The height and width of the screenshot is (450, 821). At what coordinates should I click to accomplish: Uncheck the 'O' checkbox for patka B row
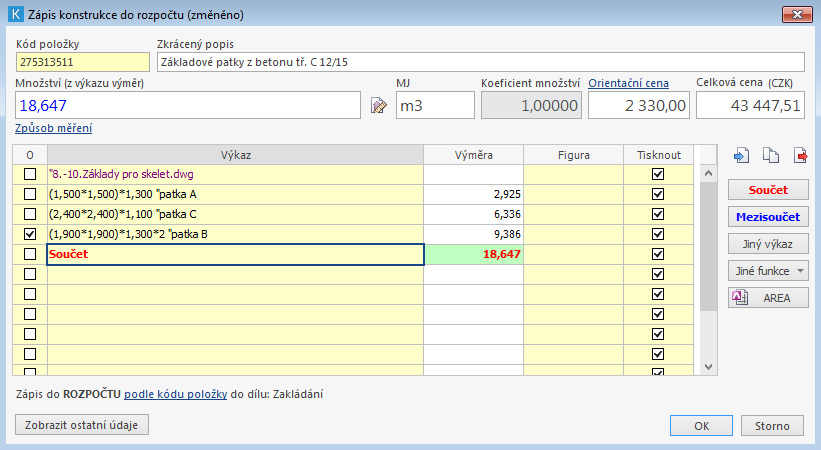point(30,234)
